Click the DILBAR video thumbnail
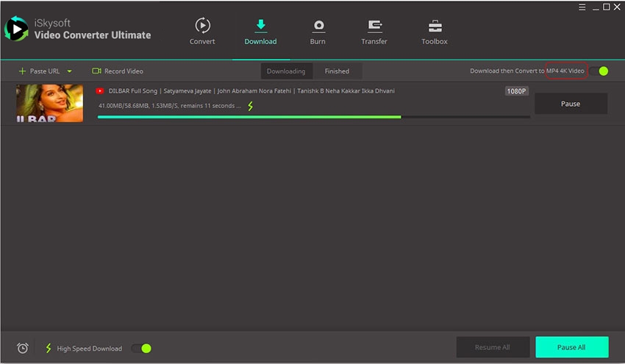Screen dimensions: 625x364 (x=49, y=103)
